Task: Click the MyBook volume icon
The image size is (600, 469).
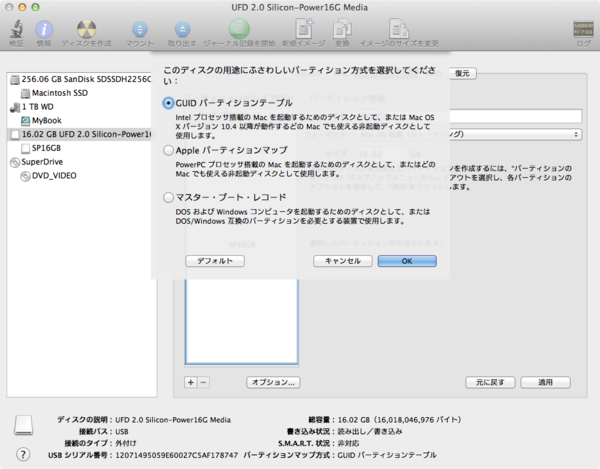Action: pos(25,121)
